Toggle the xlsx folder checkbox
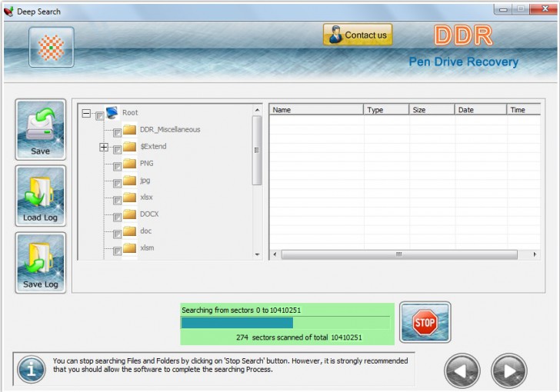560x392 pixels. (117, 201)
